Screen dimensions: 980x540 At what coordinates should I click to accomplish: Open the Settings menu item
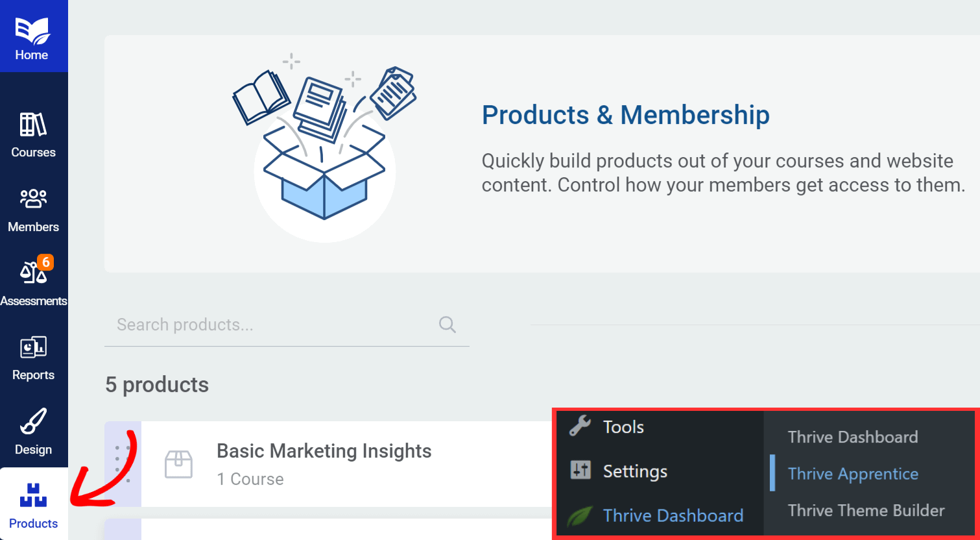(635, 471)
